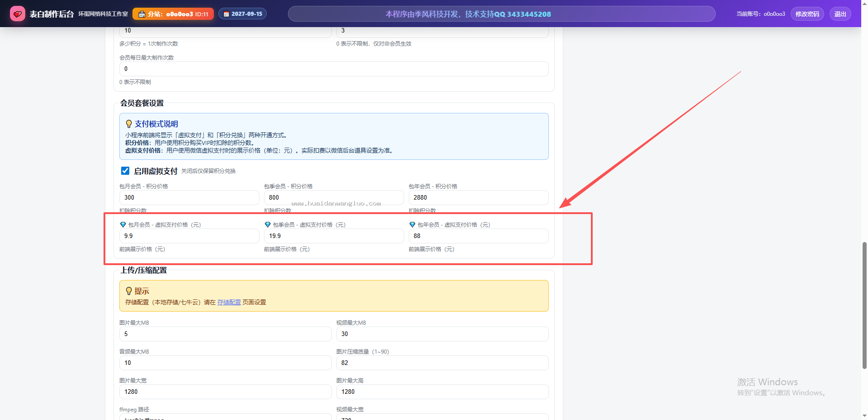The height and width of the screenshot is (420, 868).
Task: Focus the 图片最大宽 input field
Action: point(226,392)
